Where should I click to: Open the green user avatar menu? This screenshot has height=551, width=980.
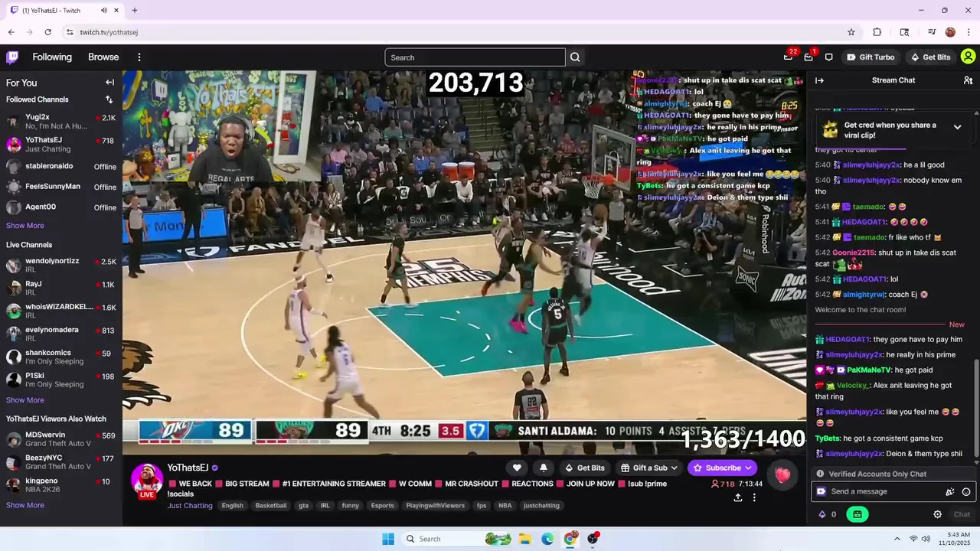(968, 57)
